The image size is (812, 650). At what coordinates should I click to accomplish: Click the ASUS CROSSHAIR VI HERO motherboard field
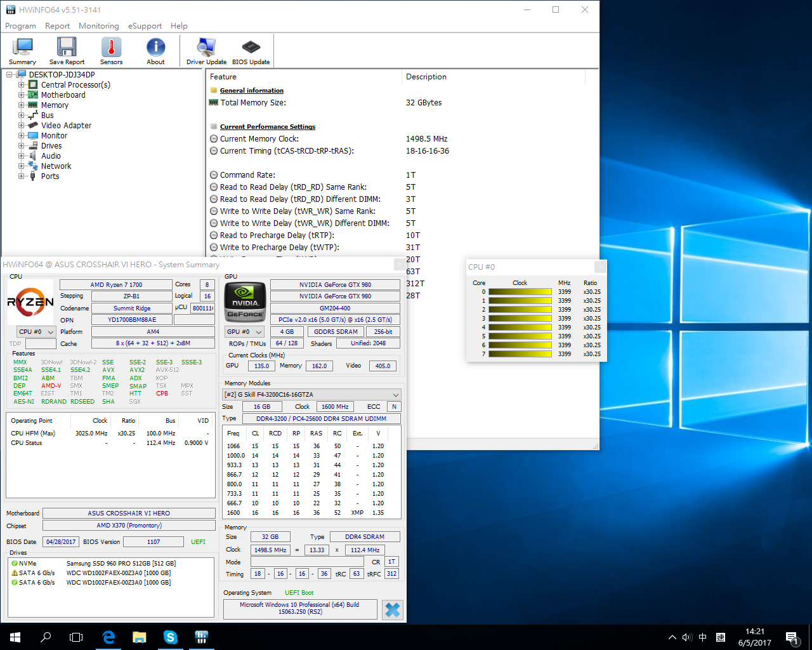[129, 513]
